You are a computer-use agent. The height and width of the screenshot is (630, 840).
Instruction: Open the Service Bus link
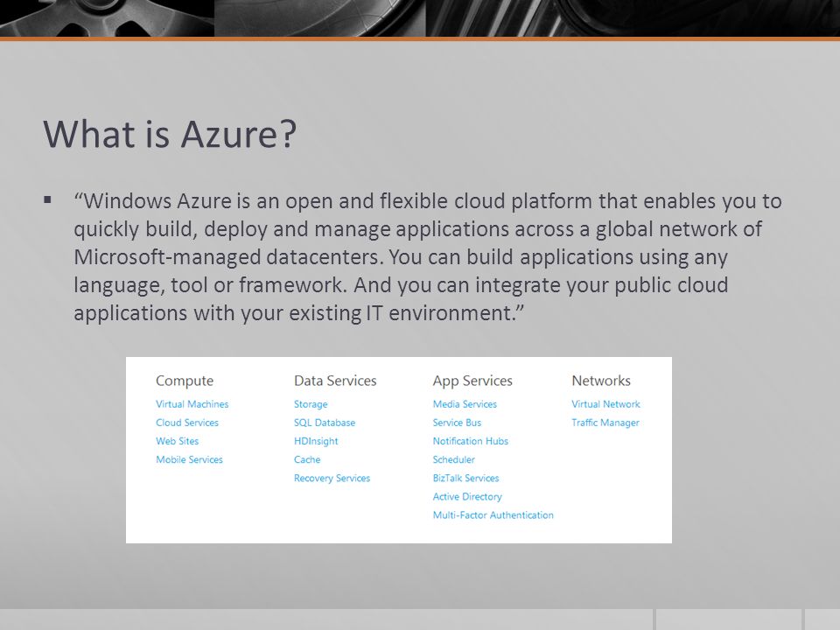pos(457,422)
